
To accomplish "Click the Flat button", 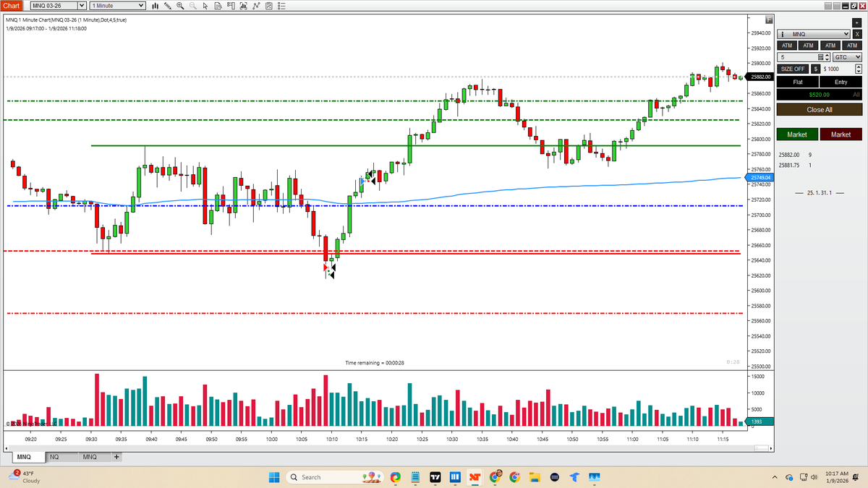I will coord(798,82).
